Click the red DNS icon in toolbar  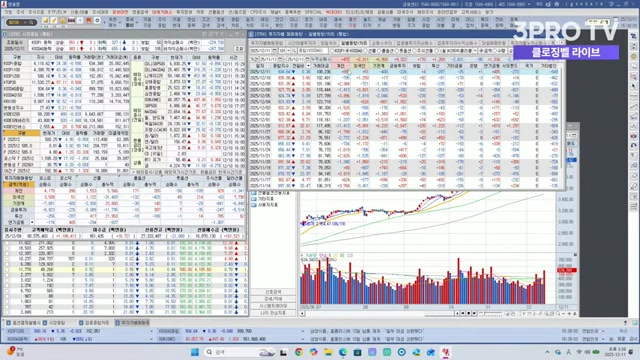[71, 21]
